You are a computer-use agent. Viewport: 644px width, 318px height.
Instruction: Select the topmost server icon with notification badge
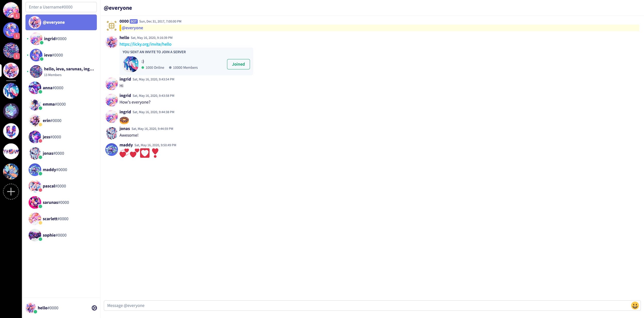click(x=11, y=10)
